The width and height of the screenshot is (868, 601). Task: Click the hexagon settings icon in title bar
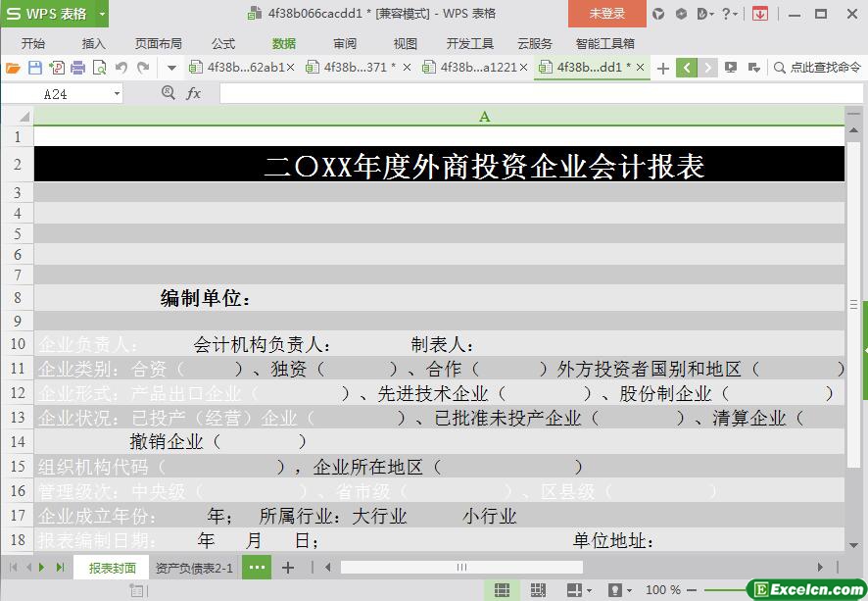[x=682, y=14]
